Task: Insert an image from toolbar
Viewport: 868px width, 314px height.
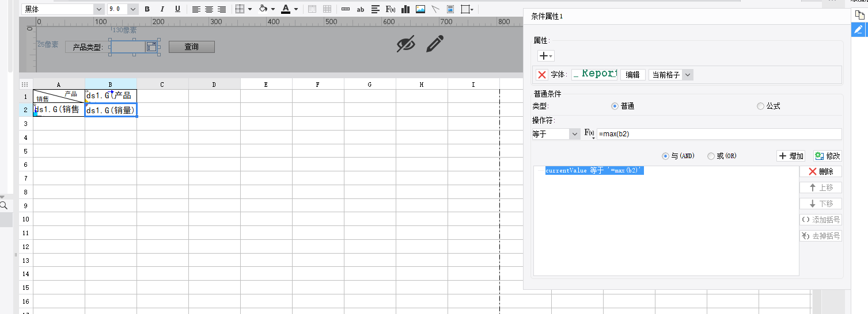Action: click(x=420, y=9)
